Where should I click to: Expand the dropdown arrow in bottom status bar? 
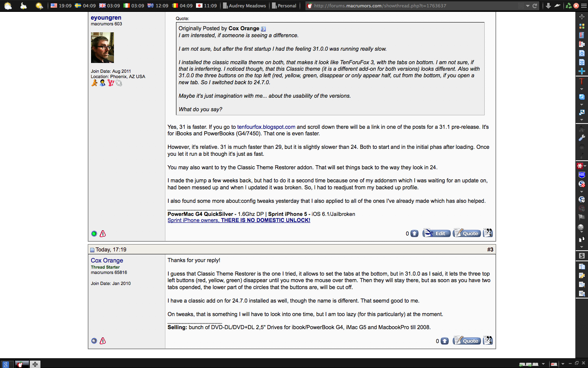(x=543, y=364)
